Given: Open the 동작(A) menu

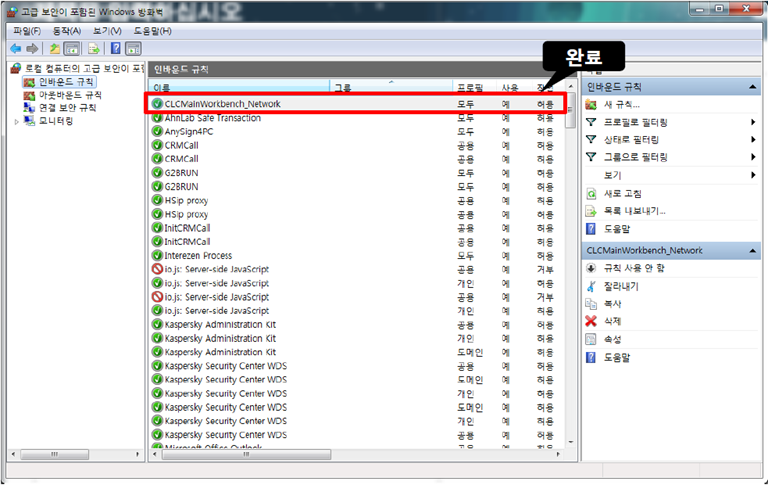Looking at the screenshot, I should (67, 31).
